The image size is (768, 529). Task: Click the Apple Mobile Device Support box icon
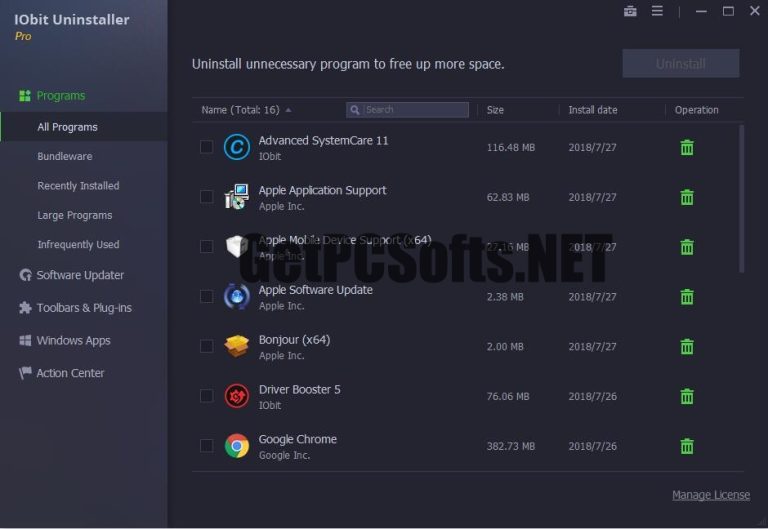pyautogui.click(x=237, y=246)
